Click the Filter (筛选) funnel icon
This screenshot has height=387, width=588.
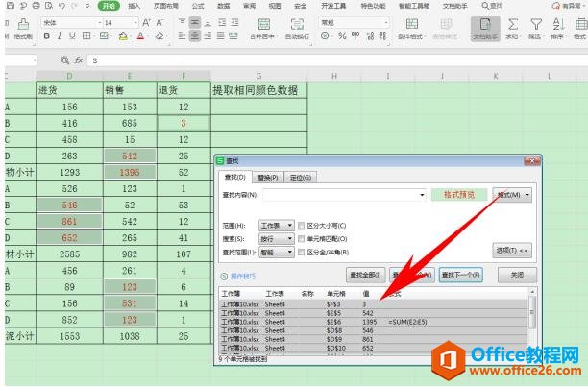[x=536, y=29]
